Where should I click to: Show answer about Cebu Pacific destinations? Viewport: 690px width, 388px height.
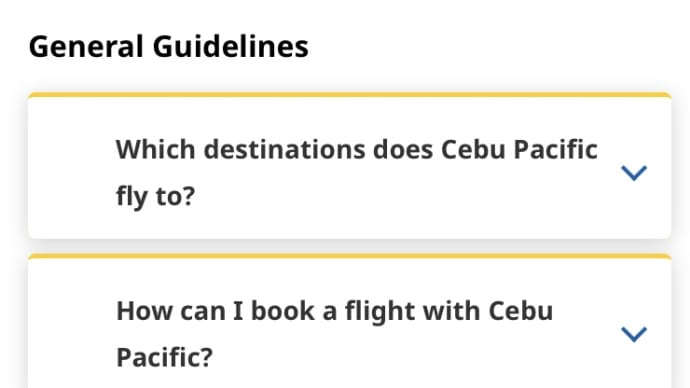click(x=349, y=166)
